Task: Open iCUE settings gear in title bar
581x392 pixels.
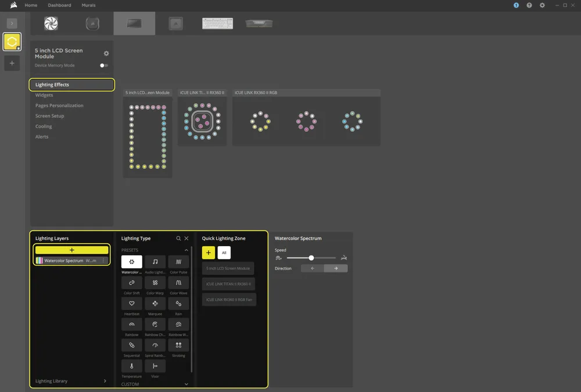Action: [x=542, y=5]
